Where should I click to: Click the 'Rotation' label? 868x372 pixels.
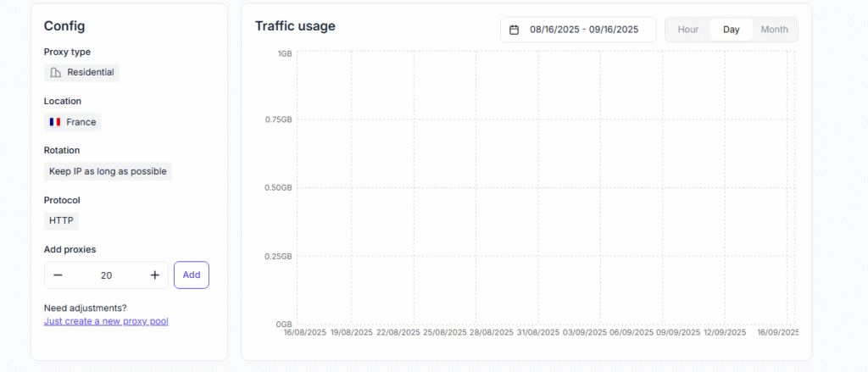[62, 151]
